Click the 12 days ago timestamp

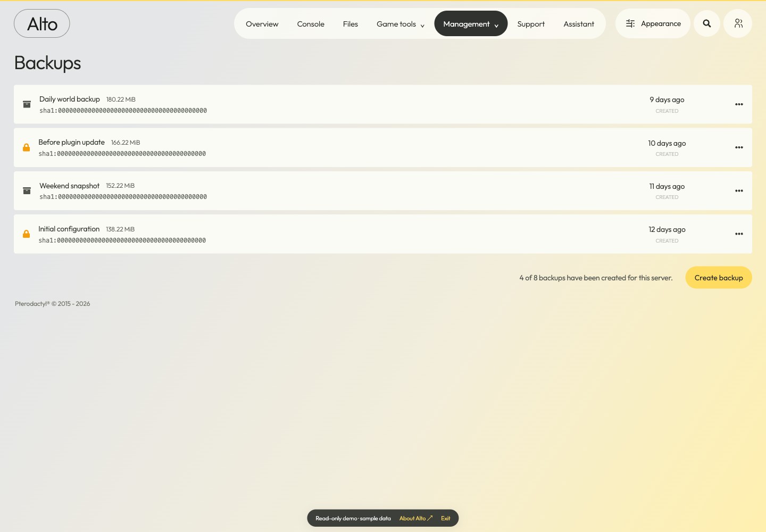pyautogui.click(x=667, y=229)
